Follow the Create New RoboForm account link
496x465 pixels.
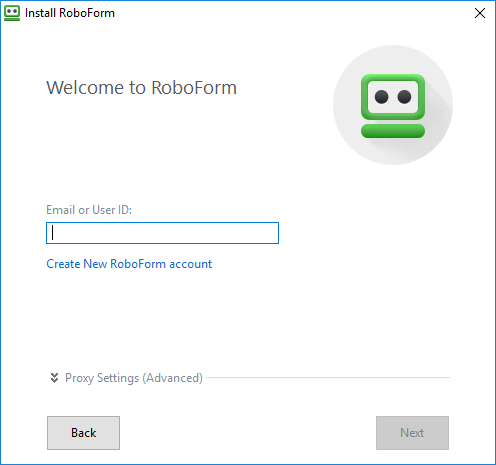(x=129, y=264)
